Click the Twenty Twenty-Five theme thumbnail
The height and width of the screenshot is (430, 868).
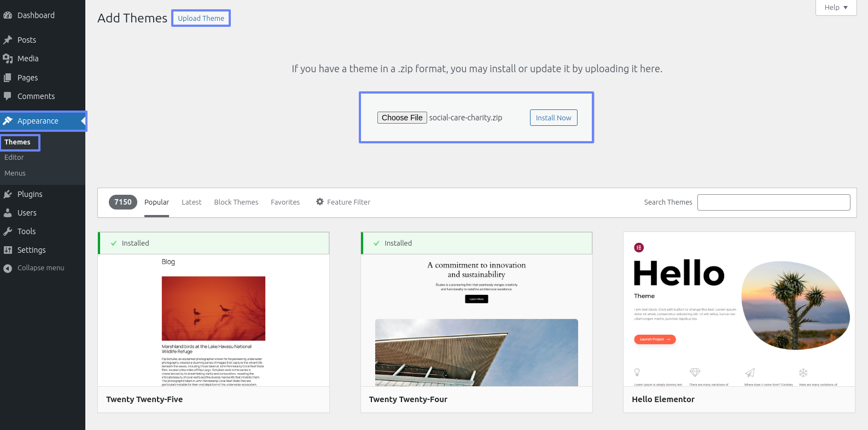(213, 320)
